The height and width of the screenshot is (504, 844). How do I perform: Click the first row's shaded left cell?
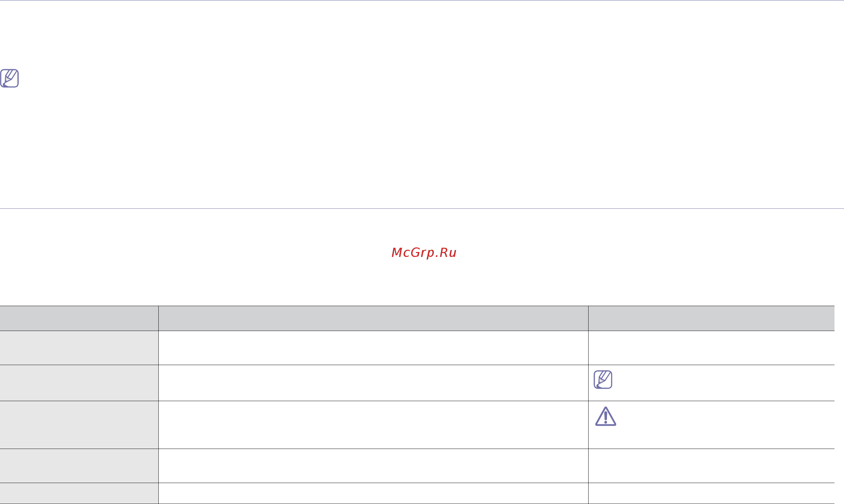click(x=79, y=348)
